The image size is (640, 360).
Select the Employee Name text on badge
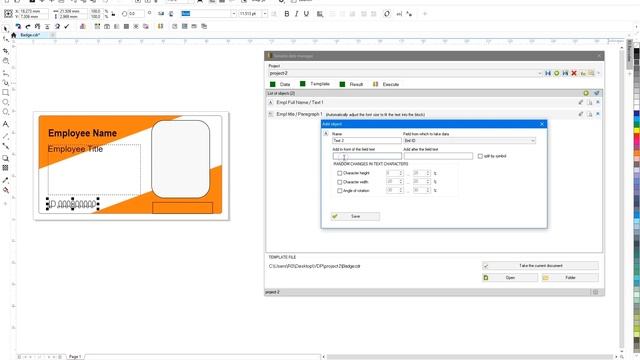tap(82, 133)
